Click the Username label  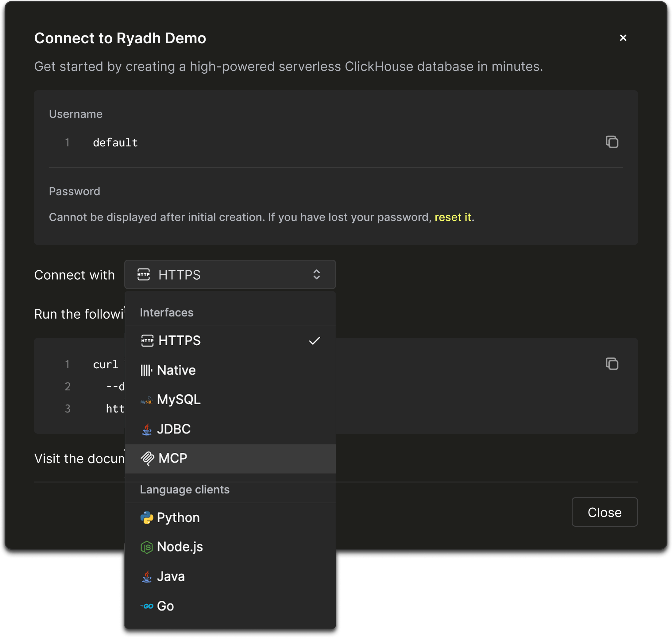[75, 114]
